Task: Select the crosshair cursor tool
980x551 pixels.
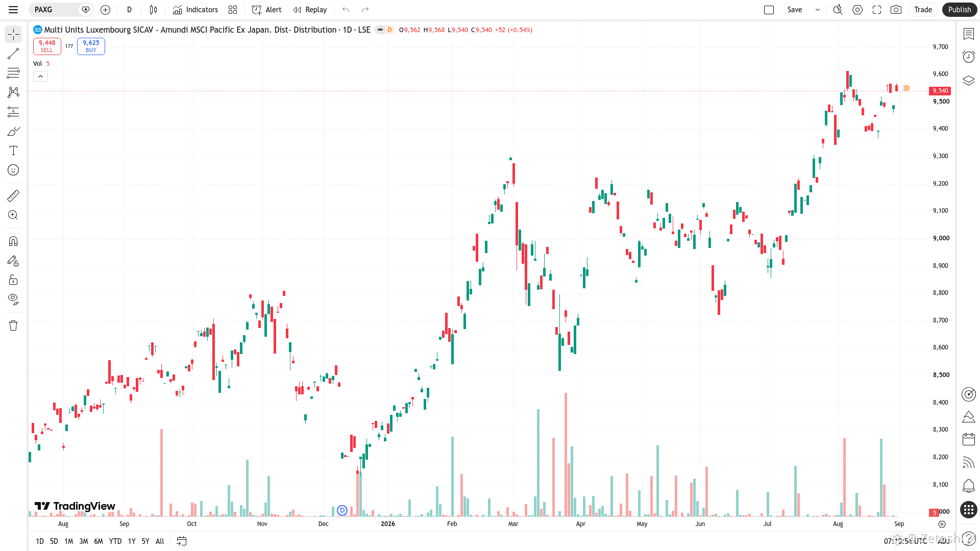Action: (x=13, y=34)
